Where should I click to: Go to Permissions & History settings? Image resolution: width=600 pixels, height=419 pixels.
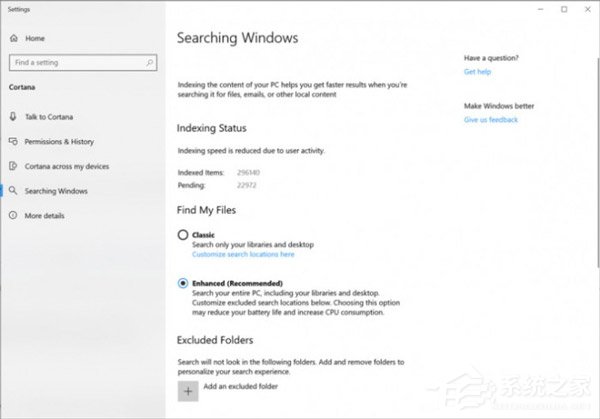[x=59, y=142]
